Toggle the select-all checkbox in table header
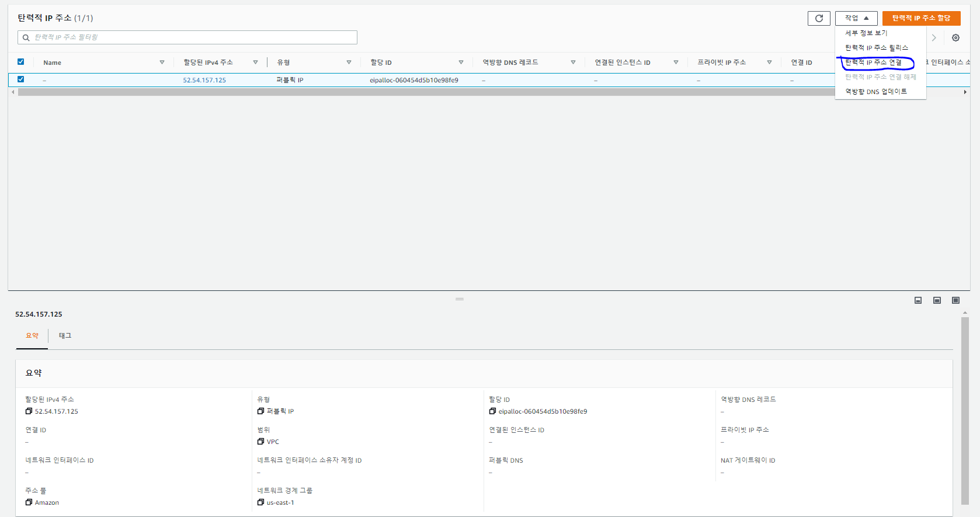980x517 pixels. coord(20,61)
